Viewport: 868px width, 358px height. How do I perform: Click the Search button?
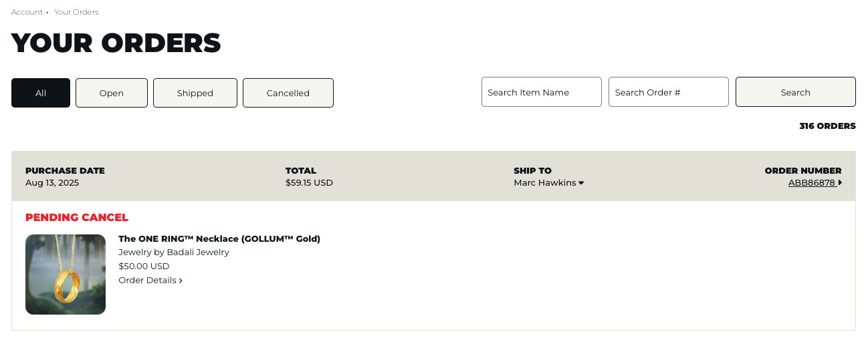point(796,92)
